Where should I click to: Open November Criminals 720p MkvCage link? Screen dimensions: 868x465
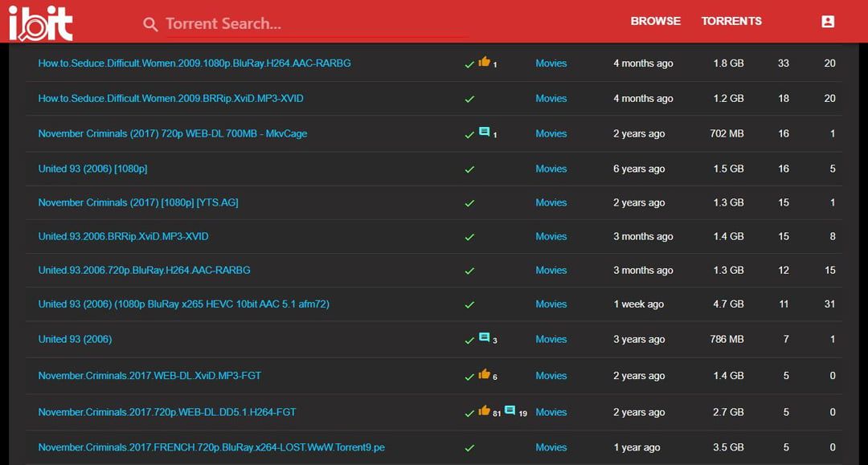[x=173, y=133]
